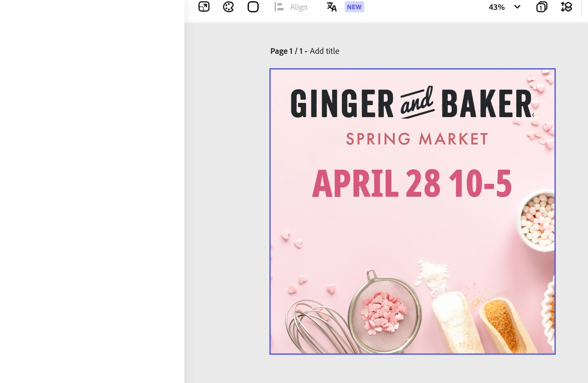The width and height of the screenshot is (588, 383).
Task: Click the 43% zoom level value
Action: 496,7
